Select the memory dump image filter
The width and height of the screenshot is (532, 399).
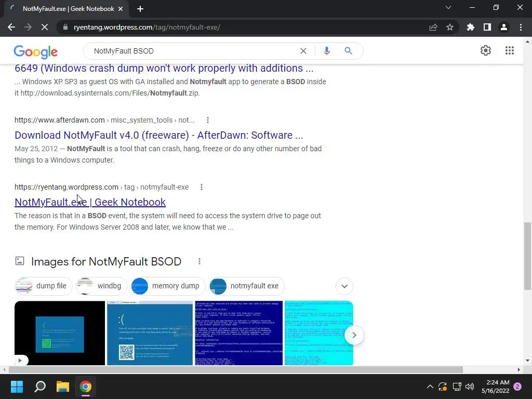(168, 286)
